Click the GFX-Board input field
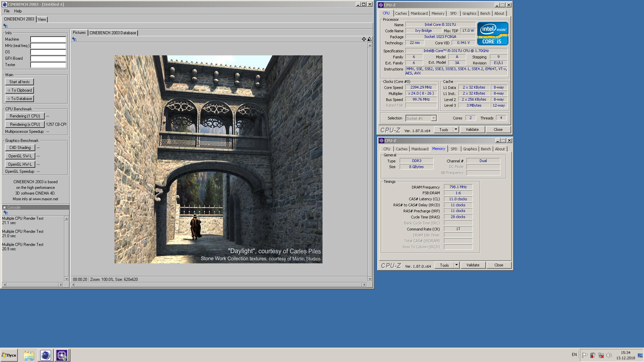This screenshot has height=362, width=644. tap(48, 58)
